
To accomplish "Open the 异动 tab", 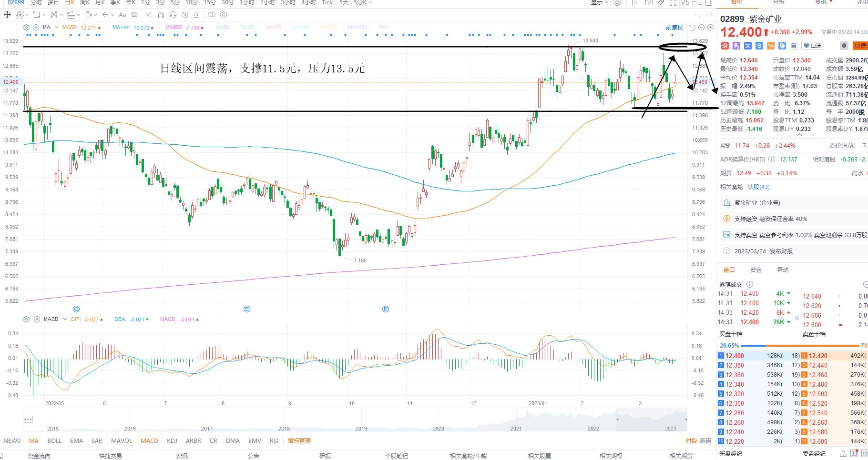I will point(782,270).
